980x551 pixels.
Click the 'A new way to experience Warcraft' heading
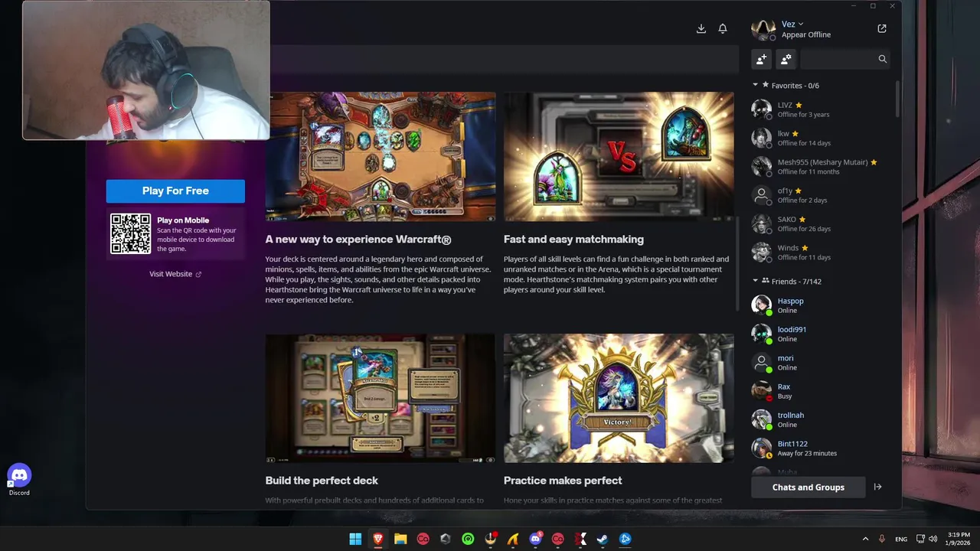[x=358, y=240]
